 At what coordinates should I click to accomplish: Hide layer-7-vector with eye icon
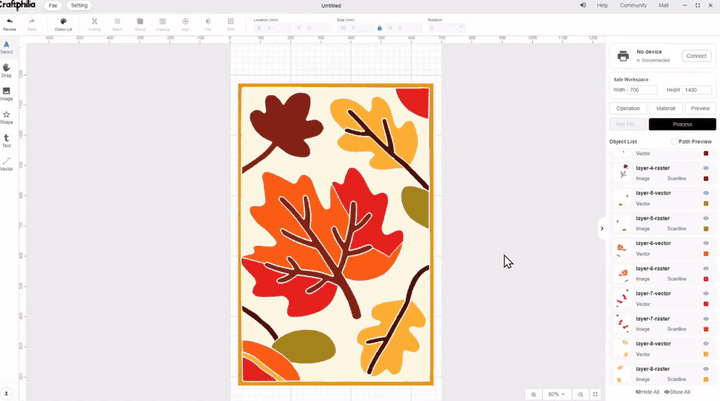pos(706,294)
